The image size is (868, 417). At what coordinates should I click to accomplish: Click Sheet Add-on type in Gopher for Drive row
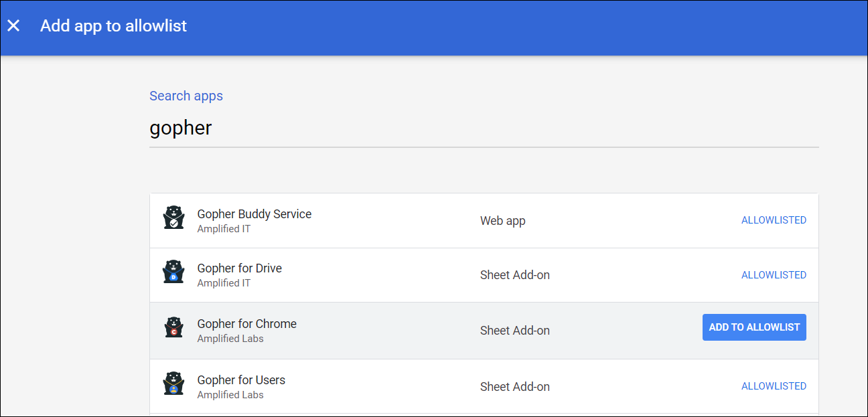(514, 275)
